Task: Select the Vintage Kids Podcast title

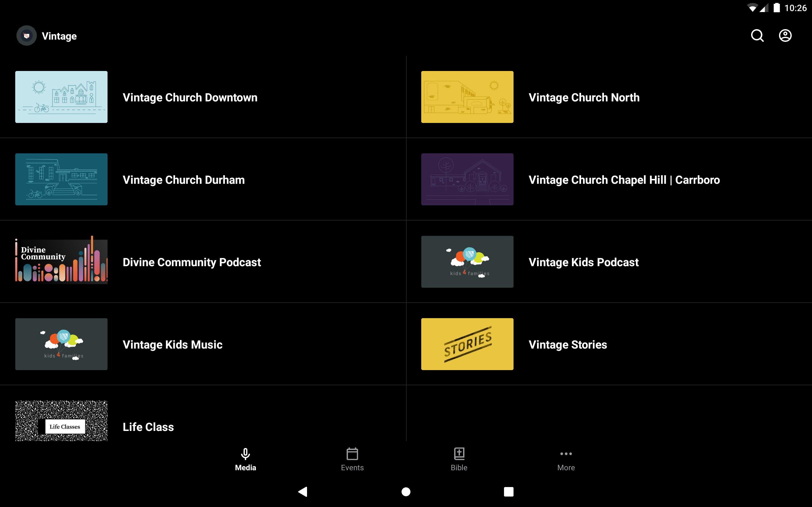Action: tap(583, 262)
